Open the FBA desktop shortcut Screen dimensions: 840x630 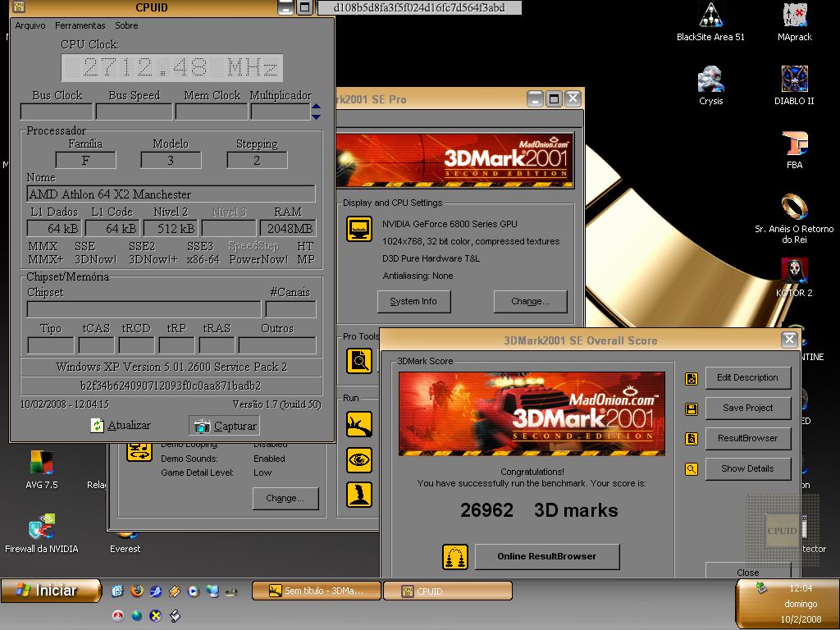pos(794,150)
